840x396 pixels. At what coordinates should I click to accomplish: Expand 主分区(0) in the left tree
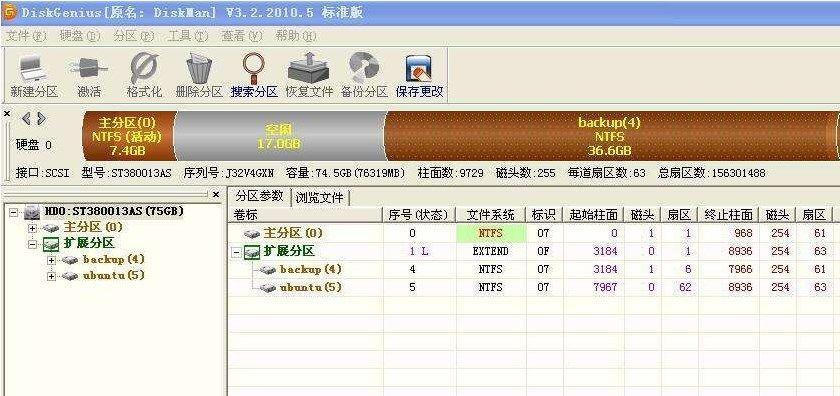(x=33, y=228)
